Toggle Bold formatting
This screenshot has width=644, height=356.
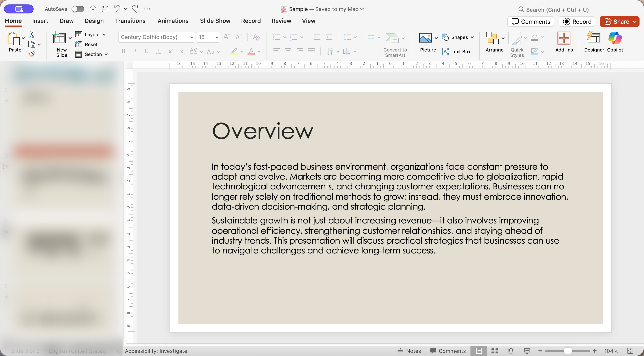(x=123, y=51)
